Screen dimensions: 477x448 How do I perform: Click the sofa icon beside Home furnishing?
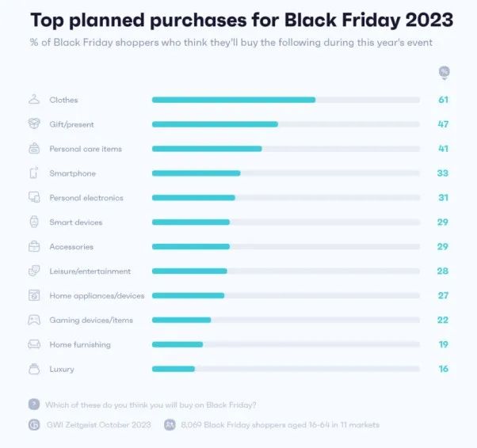[x=34, y=344]
